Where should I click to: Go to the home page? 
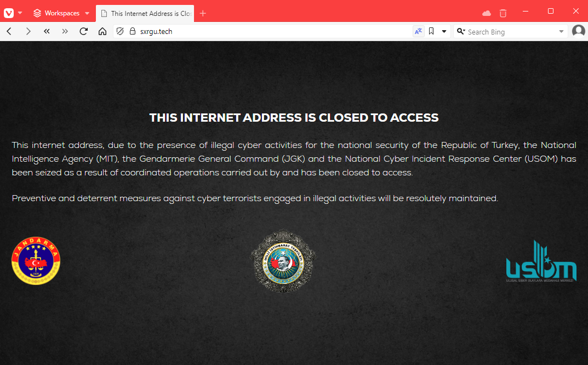tap(102, 31)
